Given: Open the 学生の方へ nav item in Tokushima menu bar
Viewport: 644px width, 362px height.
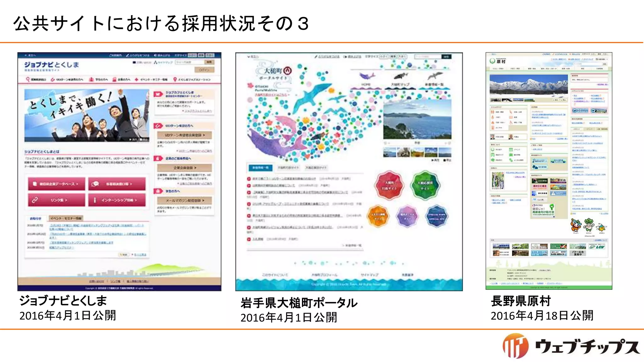Looking at the screenshot, I should (98, 80).
